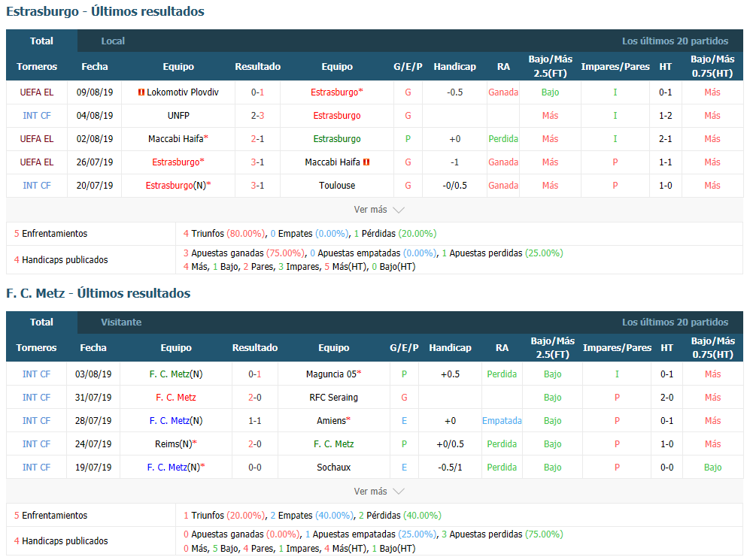The image size is (750, 560).
Task: Click the 'Ganada' RA cell in Lokomotiv Plovdiv row
Action: 503,92
